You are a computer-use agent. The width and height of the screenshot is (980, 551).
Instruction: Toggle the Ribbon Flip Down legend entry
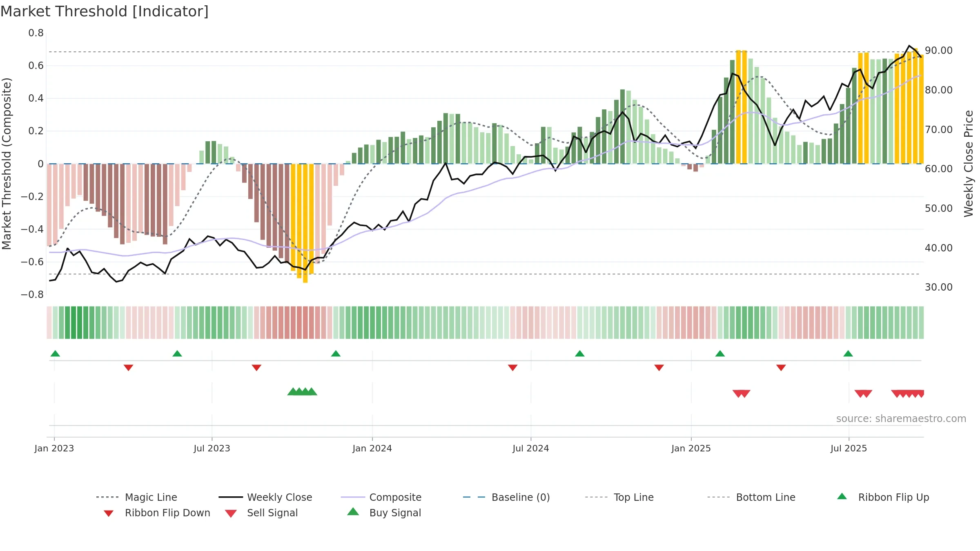coord(156,513)
